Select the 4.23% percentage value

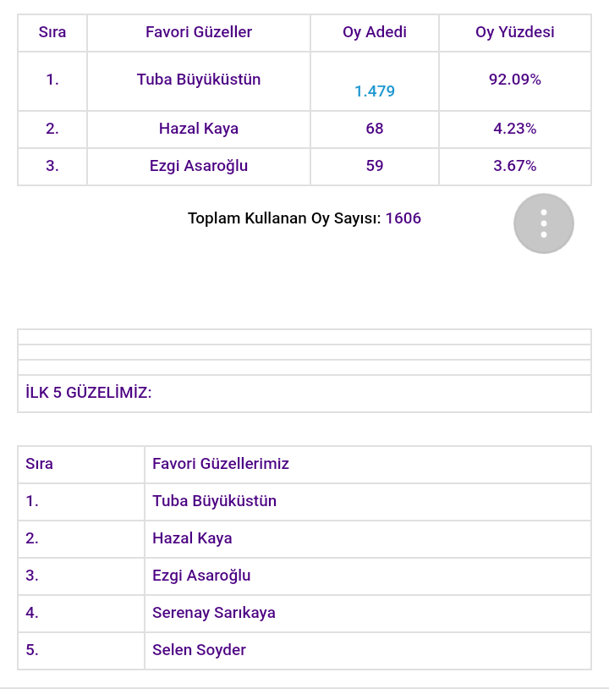point(515,129)
